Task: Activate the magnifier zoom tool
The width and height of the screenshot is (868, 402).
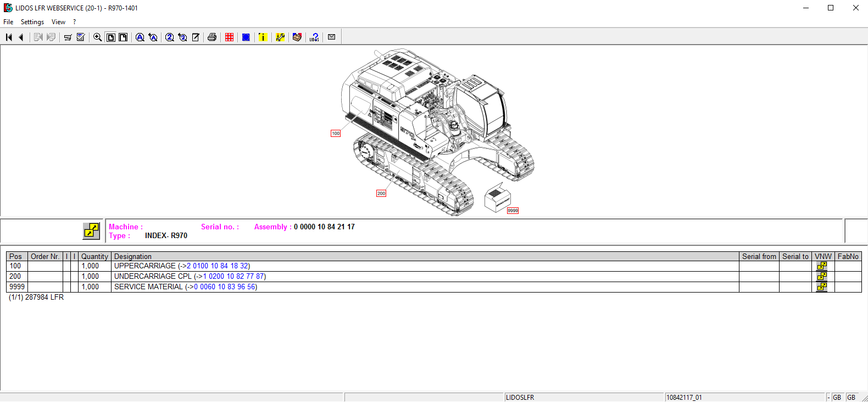Action: (97, 37)
